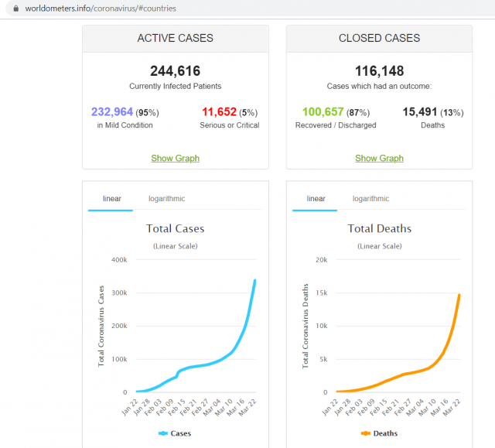
Task: Select linear tab on Total Deaths chart
Action: coord(316,199)
